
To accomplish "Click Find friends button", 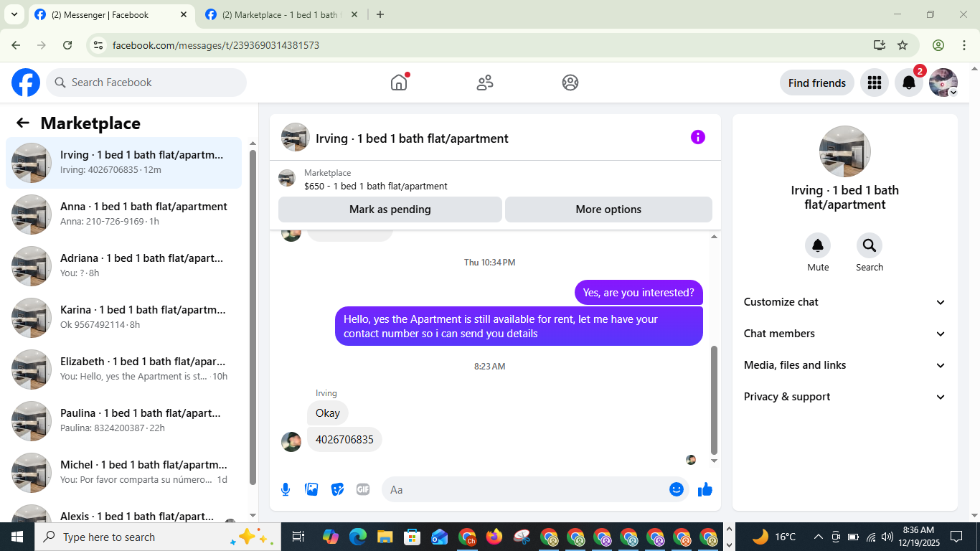I will pyautogui.click(x=817, y=83).
